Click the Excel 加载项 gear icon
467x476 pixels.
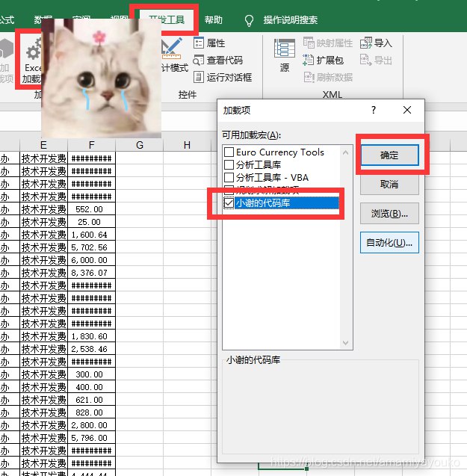33,50
